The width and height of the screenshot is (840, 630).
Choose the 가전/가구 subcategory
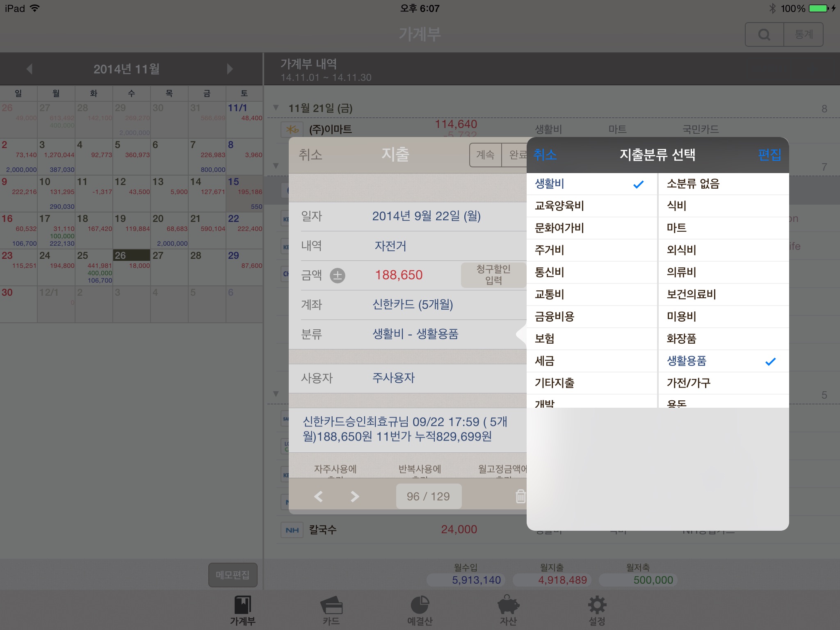(724, 383)
